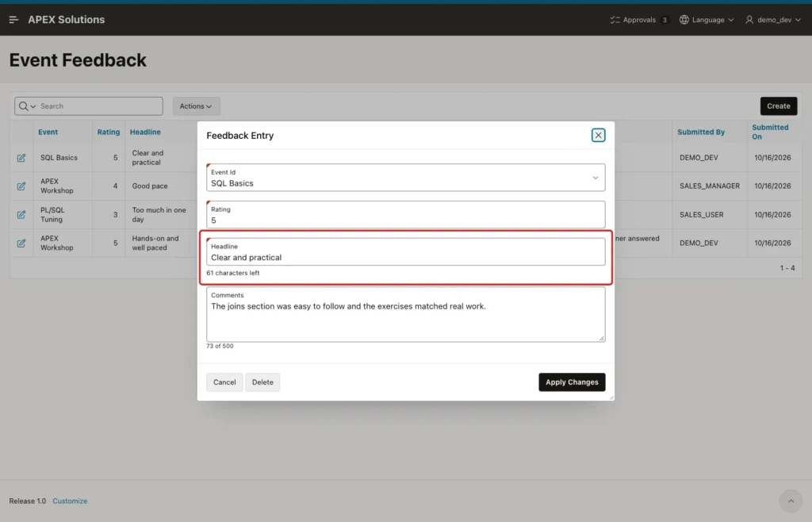Click the edit icon for SQL Basics row
Screen dimensions: 812x522
coord(21,158)
